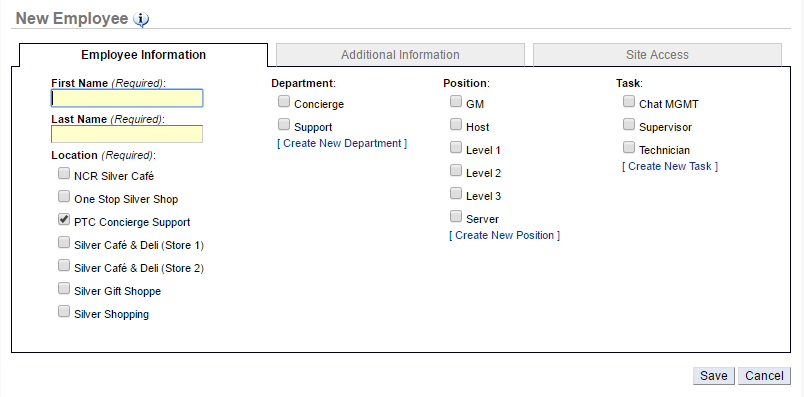This screenshot has width=804, height=397.
Task: Follow the Create New Department link
Action: [342, 144]
